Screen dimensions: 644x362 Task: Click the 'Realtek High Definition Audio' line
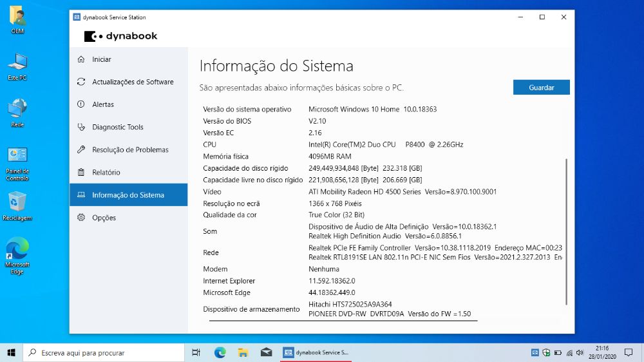pos(385,236)
